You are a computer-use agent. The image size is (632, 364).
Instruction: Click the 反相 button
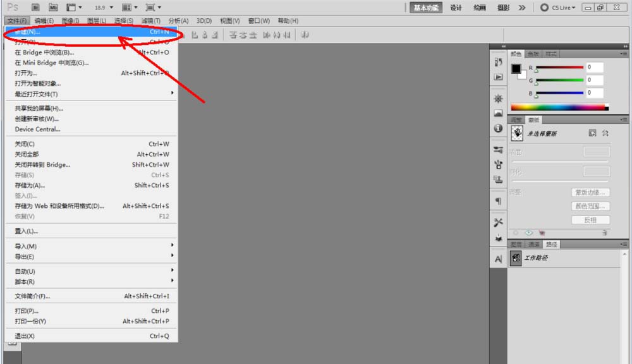click(592, 219)
